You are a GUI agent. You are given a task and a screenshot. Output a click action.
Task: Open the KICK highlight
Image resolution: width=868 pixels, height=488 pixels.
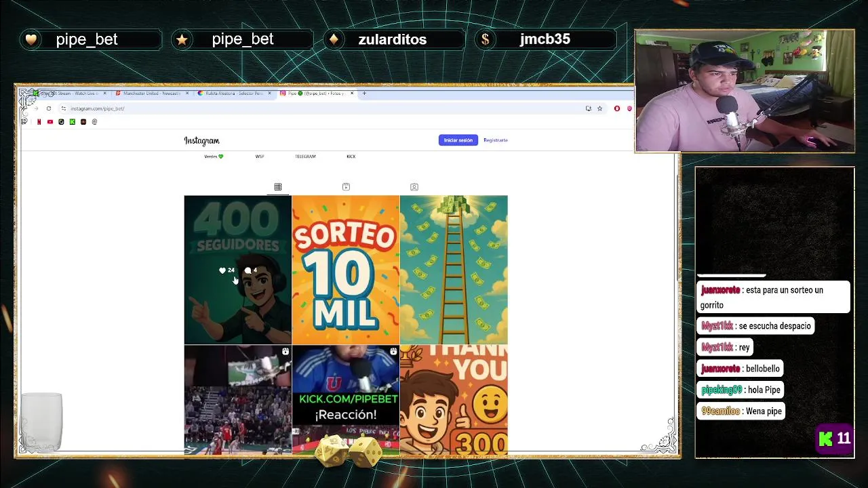tap(351, 157)
